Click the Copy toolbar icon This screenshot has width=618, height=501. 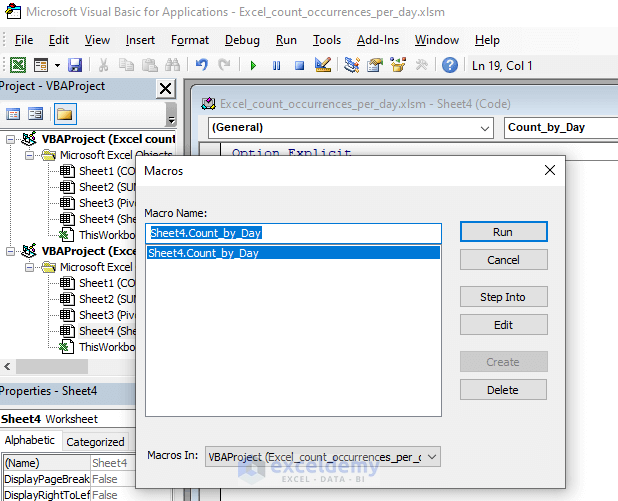pos(127,65)
